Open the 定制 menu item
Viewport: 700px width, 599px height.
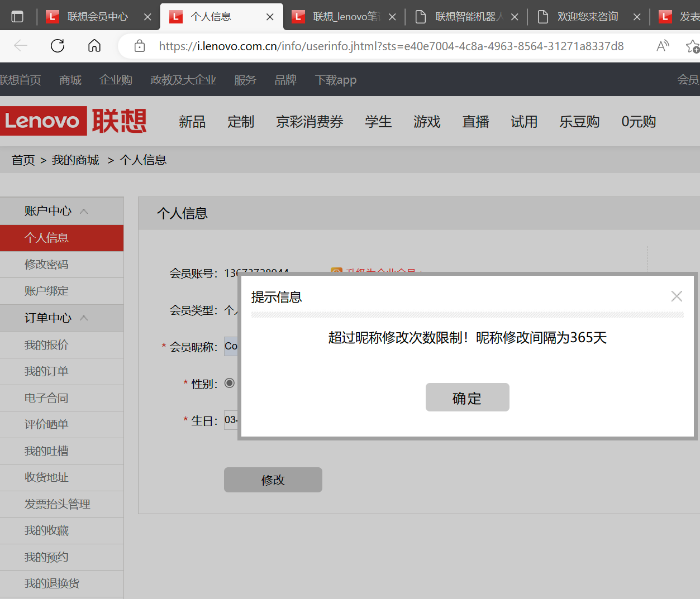[x=241, y=122]
